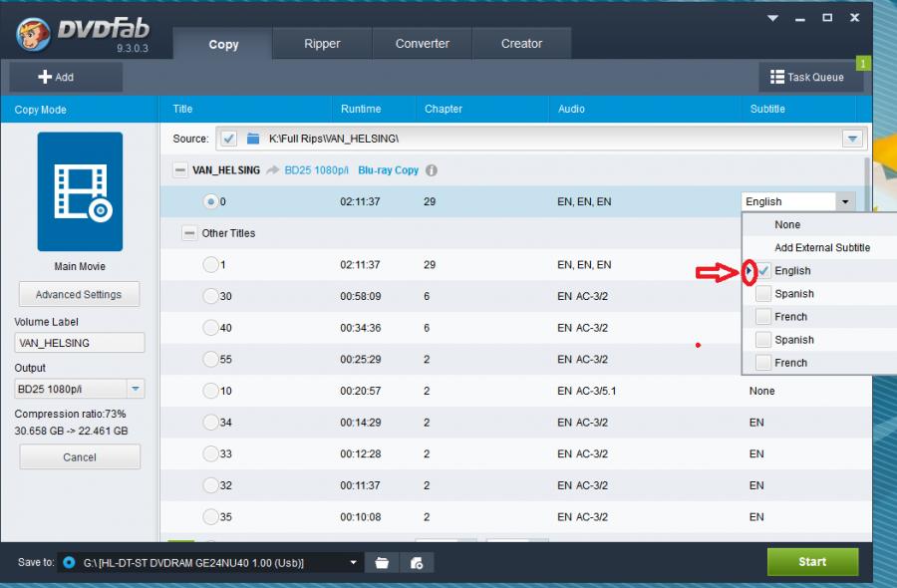
Task: Select title 55 radio button
Action: (210, 359)
